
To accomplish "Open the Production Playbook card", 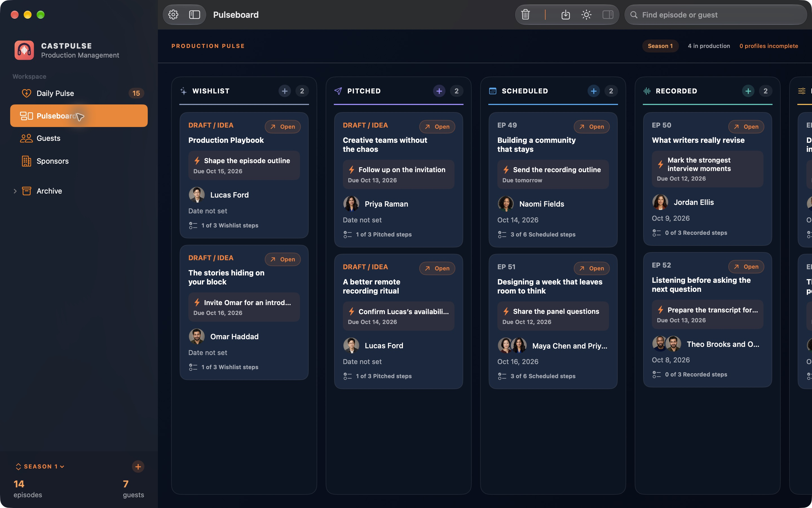I will pyautogui.click(x=283, y=127).
